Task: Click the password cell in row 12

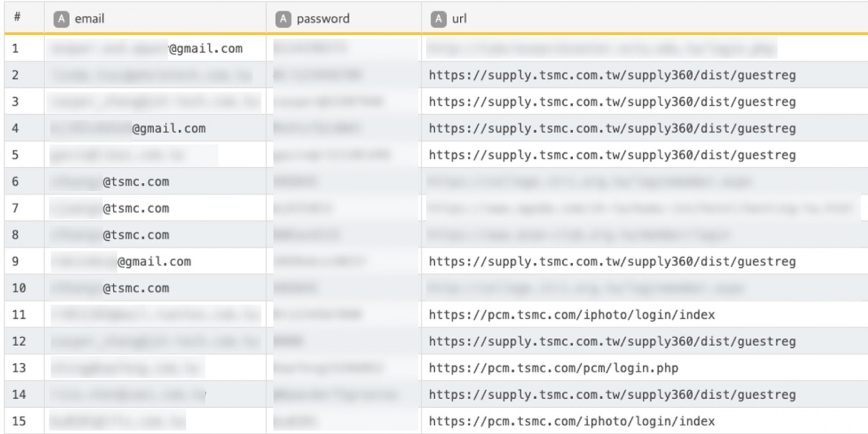Action: tap(344, 341)
